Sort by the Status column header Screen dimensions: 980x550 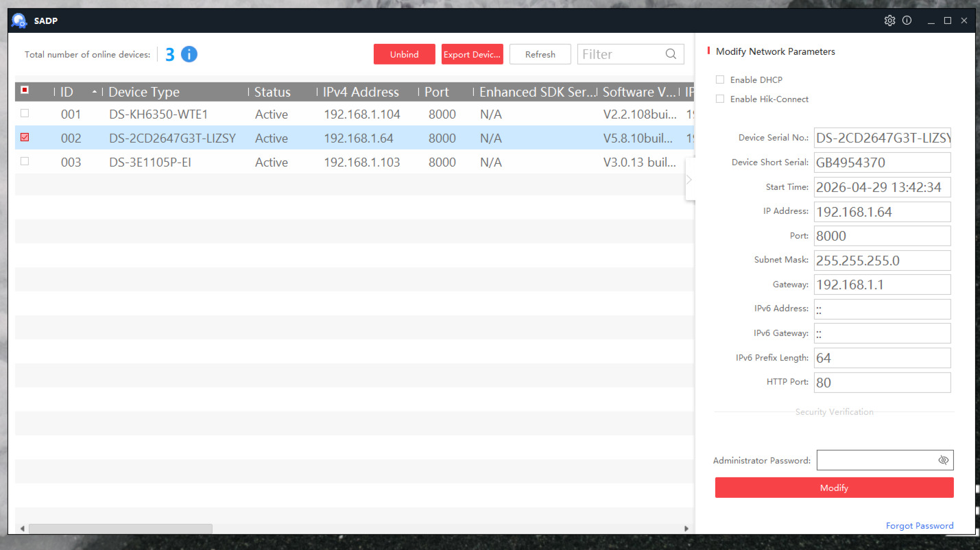click(282, 92)
